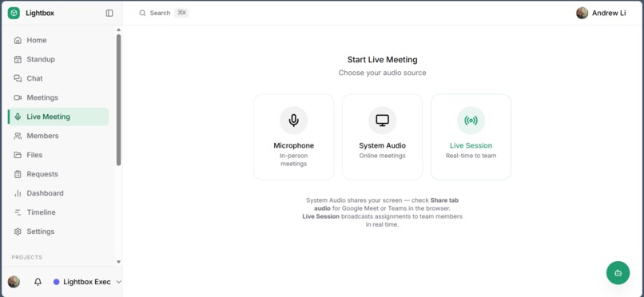Click the Meetings camera icon
The image size is (644, 297).
pos(18,97)
